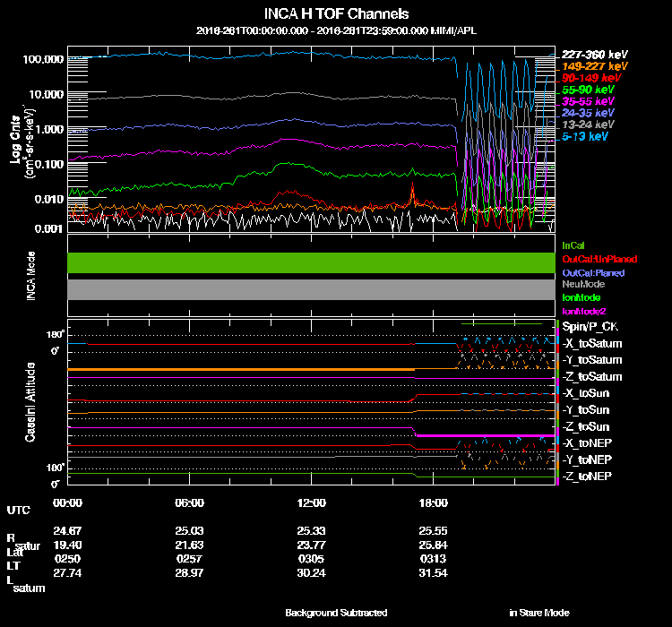
Task: Click the Background Subtracted footer text
Action: (x=336, y=613)
